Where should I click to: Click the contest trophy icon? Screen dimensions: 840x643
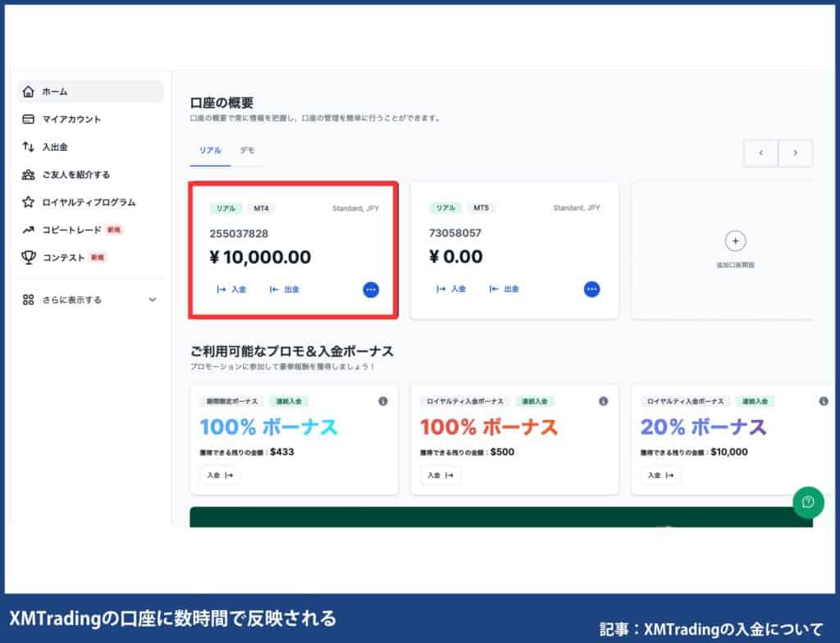click(x=29, y=258)
